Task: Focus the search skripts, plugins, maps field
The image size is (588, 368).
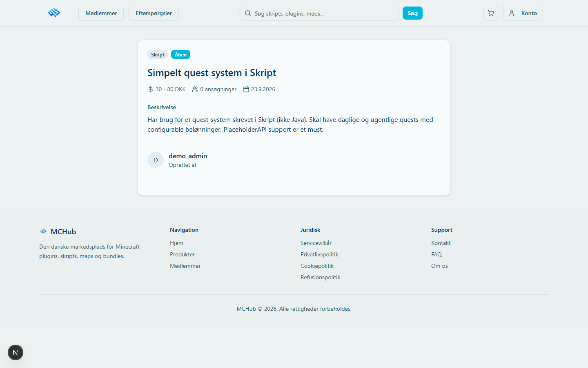Action: click(x=319, y=13)
